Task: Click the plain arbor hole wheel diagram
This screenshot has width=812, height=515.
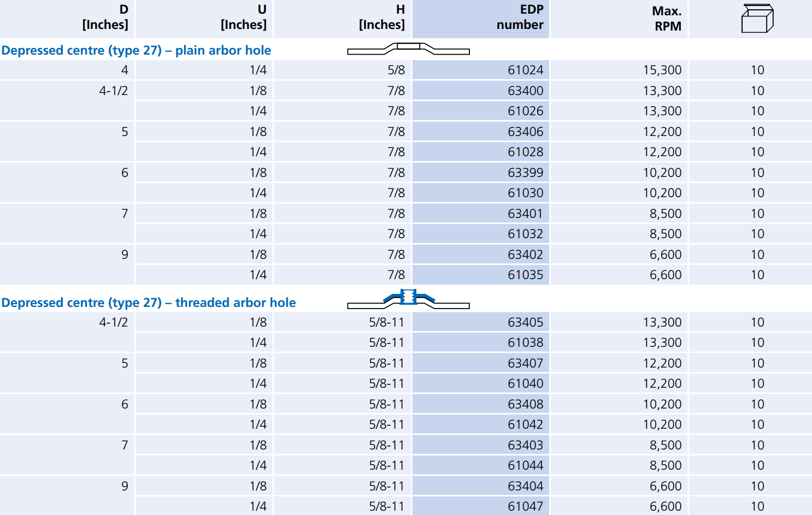Action: 408,49
